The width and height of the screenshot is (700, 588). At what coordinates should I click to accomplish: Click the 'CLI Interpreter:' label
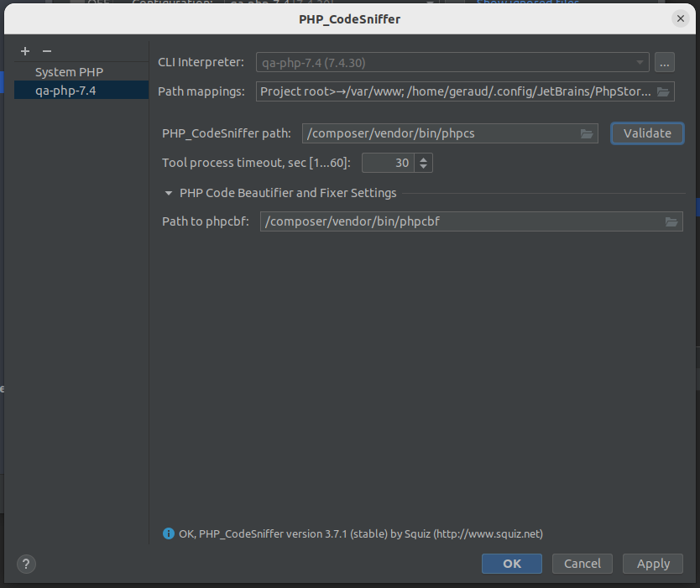coord(201,62)
